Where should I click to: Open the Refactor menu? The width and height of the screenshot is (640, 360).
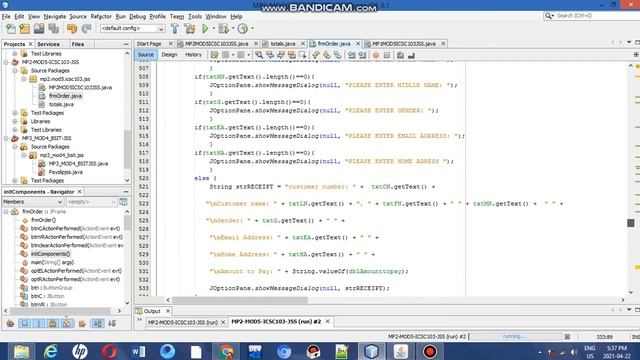pyautogui.click(x=101, y=16)
